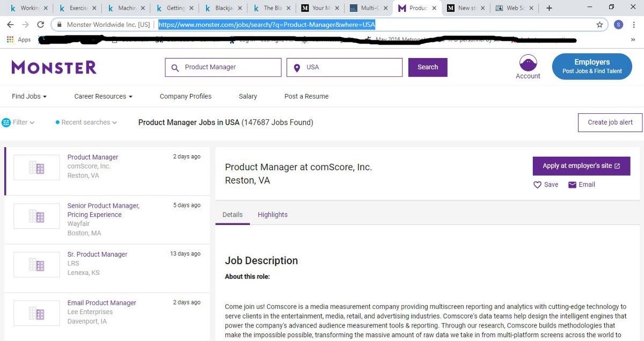Screen dimensions: 644x341
Task: Click the Filter sliders icon
Action: pyautogui.click(x=6, y=122)
